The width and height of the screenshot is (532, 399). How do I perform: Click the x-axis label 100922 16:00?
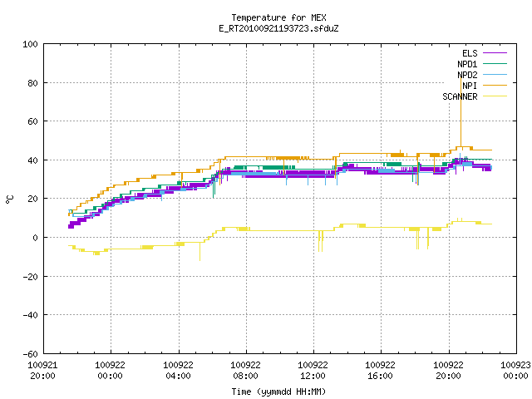coord(381,371)
